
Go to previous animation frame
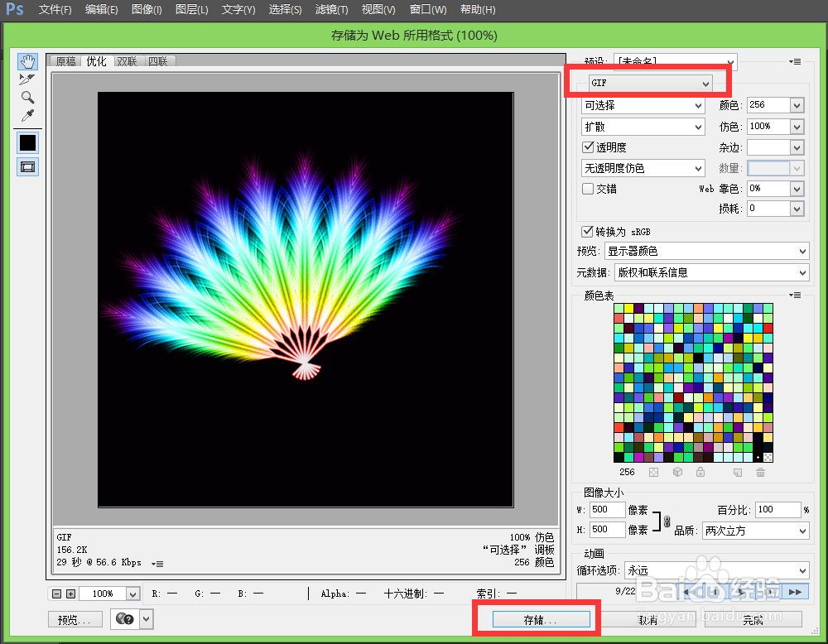click(716, 592)
